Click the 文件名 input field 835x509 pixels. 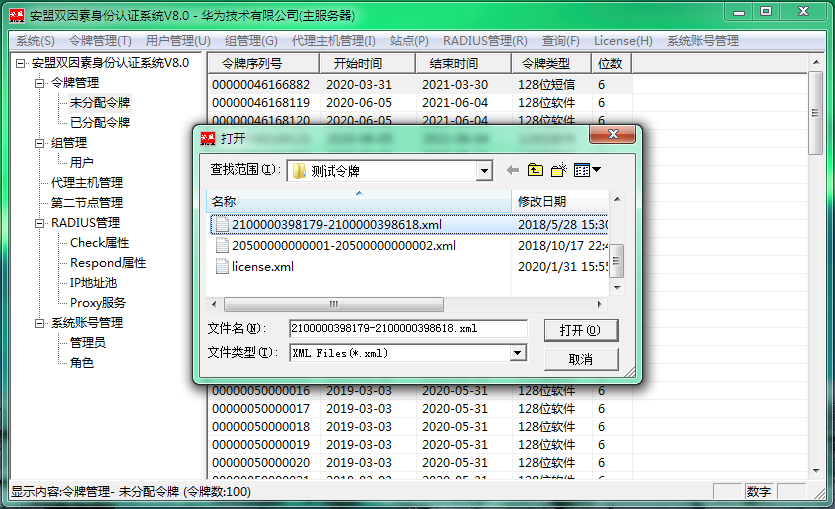tap(408, 329)
